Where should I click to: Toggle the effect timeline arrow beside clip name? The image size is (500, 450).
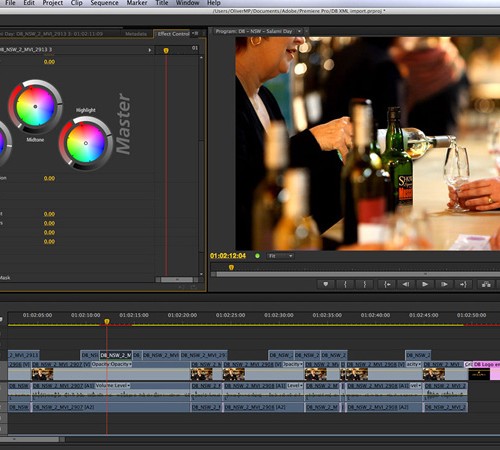click(x=150, y=50)
